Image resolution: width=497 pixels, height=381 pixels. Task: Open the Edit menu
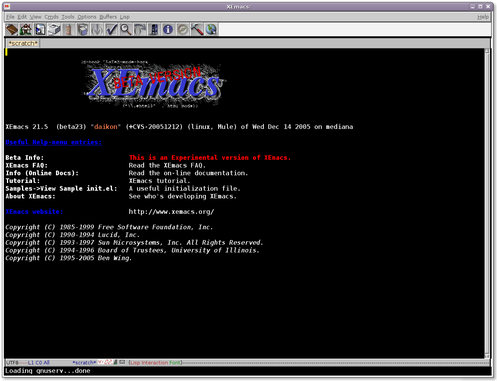pos(22,17)
